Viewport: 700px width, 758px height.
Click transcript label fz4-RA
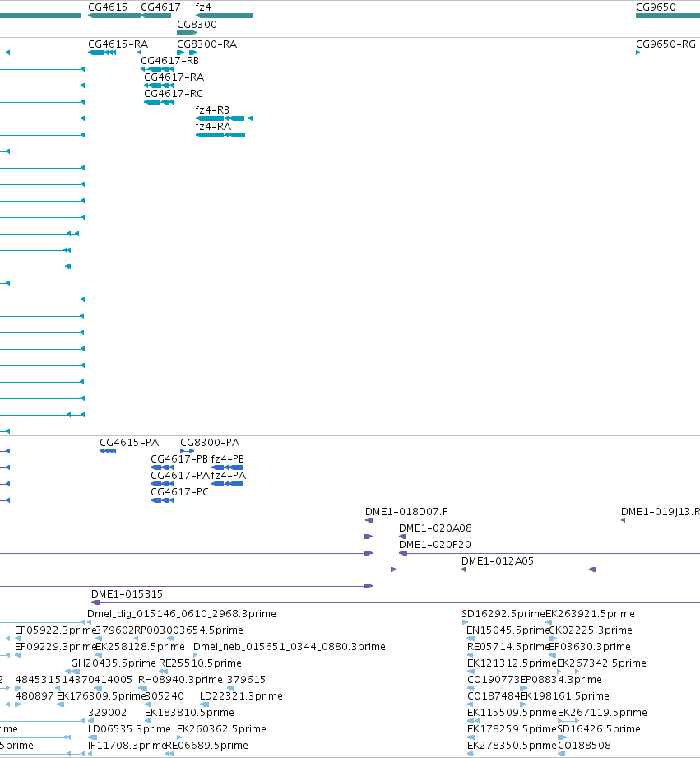[213, 127]
